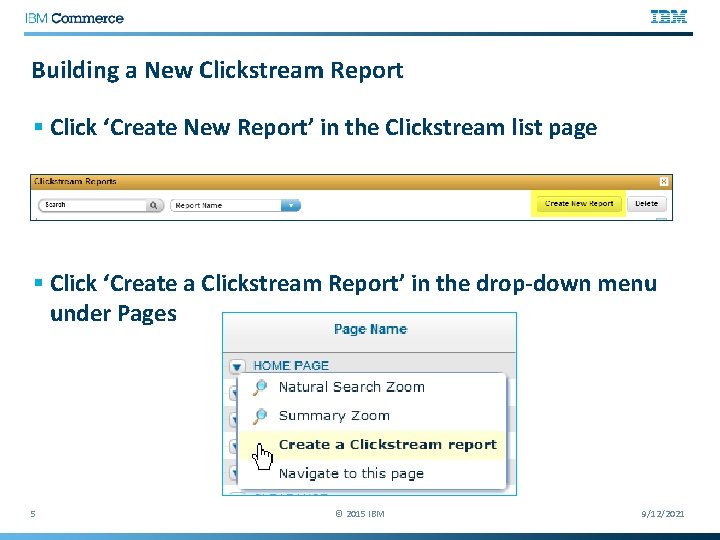Click the 9/12/2021 date text
720x540 pixels.
tap(663, 514)
